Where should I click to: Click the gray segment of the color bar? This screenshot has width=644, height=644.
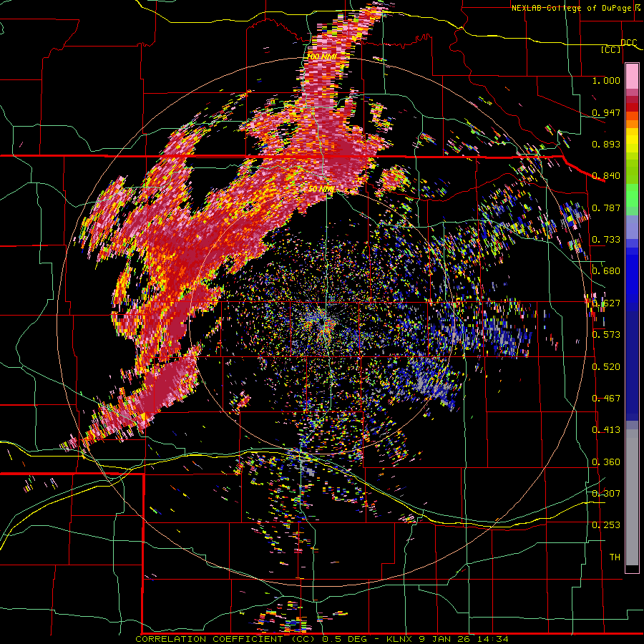point(632,497)
